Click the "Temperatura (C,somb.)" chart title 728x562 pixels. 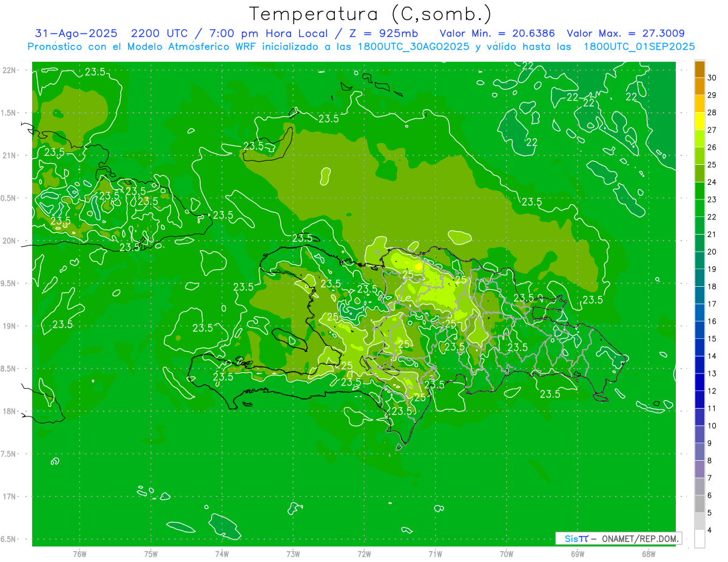click(370, 14)
